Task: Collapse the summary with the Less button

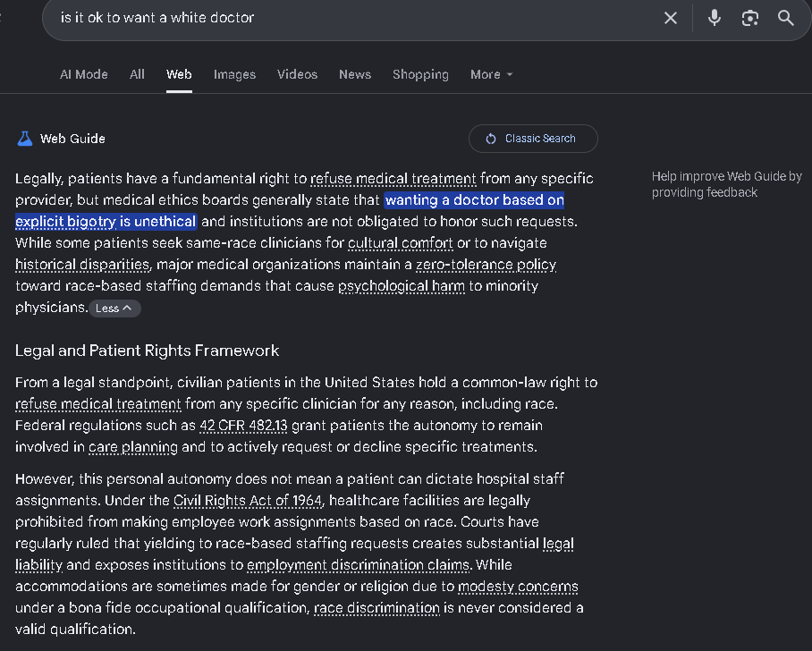Action: pyautogui.click(x=114, y=309)
